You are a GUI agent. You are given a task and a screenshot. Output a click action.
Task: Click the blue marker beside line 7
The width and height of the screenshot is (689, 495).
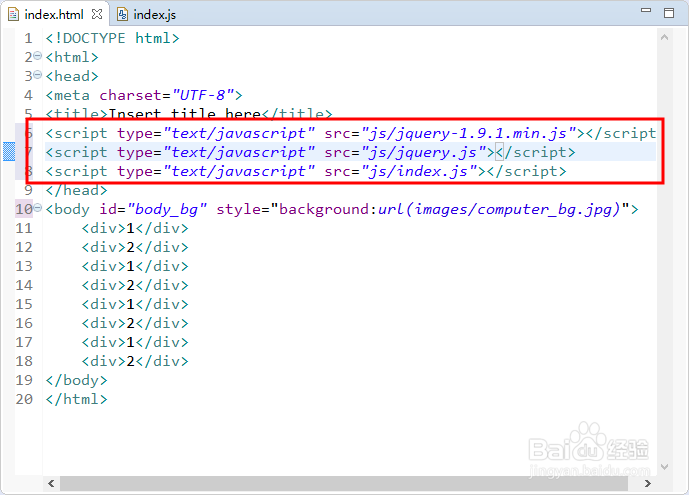pyautogui.click(x=9, y=152)
